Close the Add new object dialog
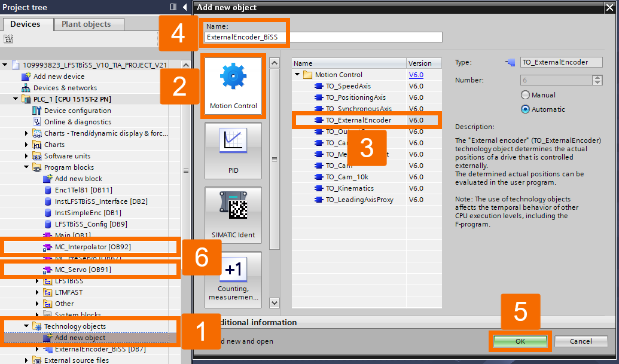 pos(609,7)
